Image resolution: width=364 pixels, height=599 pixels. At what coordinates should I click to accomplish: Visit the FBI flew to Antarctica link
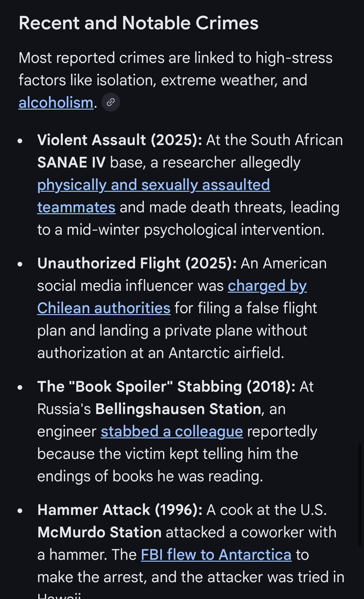pyautogui.click(x=216, y=555)
